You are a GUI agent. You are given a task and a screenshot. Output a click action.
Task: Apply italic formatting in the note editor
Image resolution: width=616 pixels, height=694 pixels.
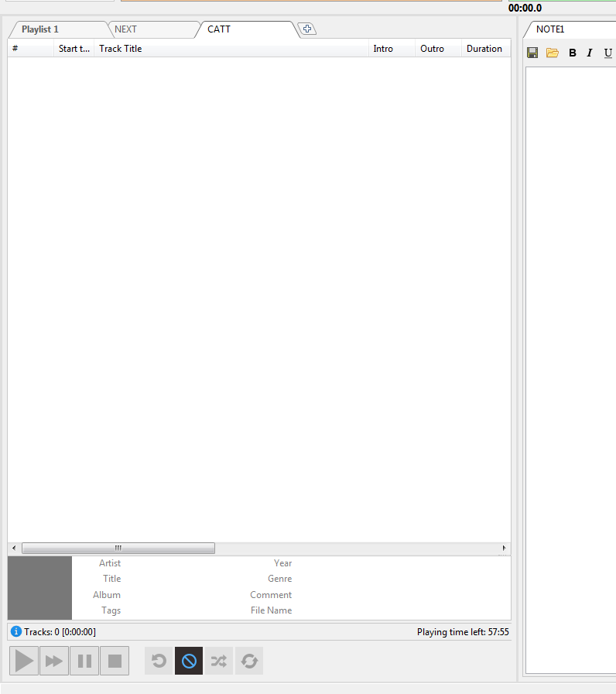[x=590, y=53]
